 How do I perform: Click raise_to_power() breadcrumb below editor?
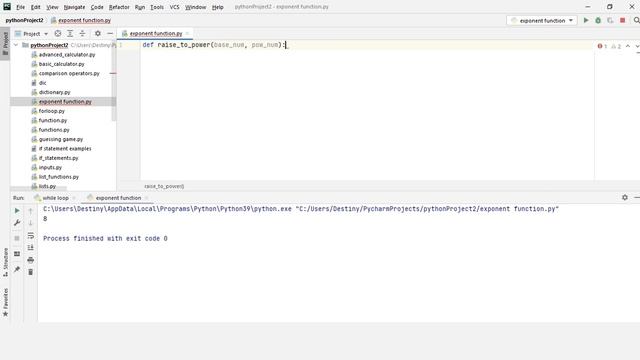(164, 186)
